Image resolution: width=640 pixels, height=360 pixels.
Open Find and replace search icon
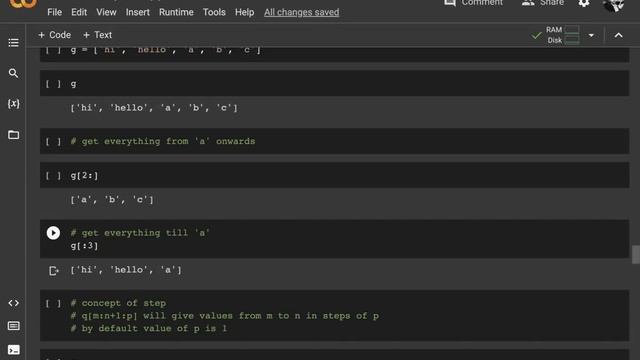13,73
